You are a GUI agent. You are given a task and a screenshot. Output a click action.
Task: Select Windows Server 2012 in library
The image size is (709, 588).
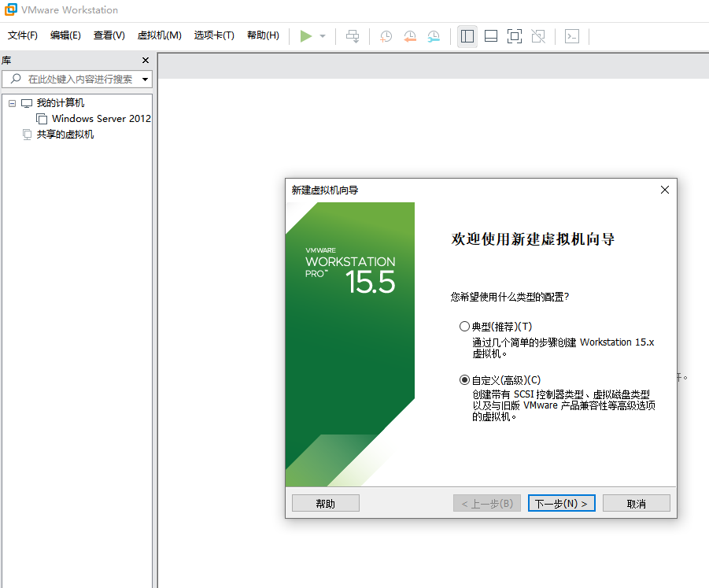coord(101,119)
